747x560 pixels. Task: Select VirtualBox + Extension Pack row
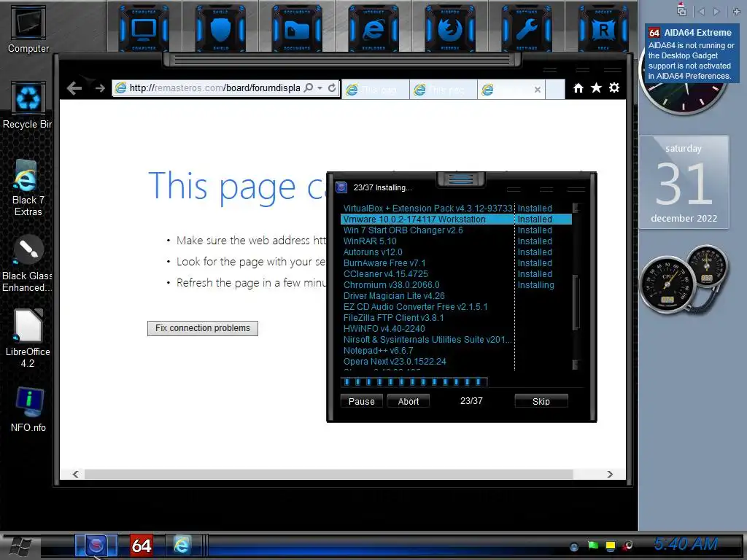[x=456, y=209]
